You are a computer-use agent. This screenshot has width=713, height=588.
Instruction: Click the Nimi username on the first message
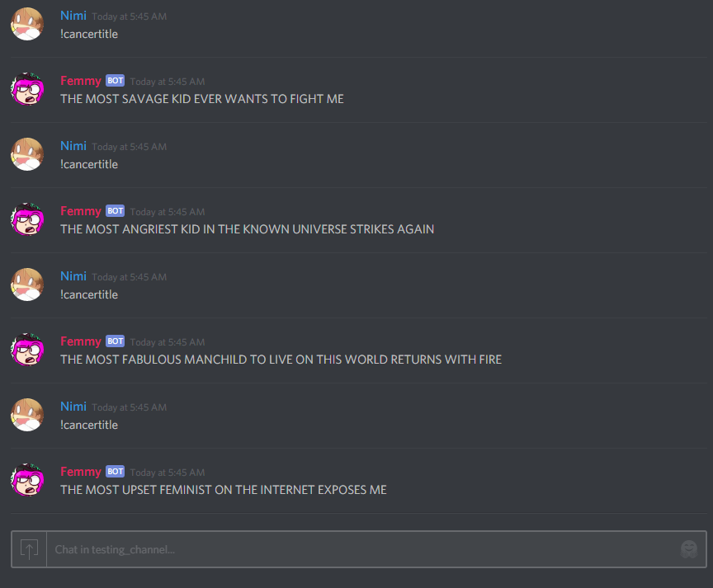pos(73,16)
